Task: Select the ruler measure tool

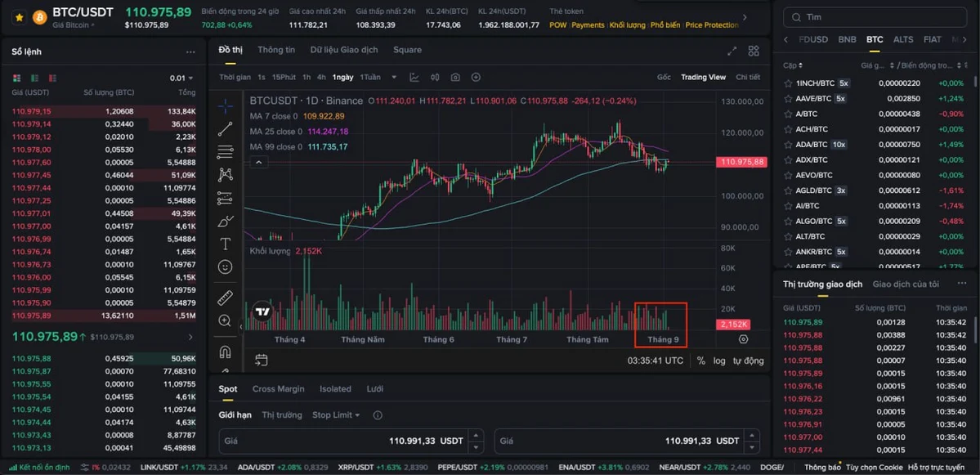Action: click(x=226, y=297)
